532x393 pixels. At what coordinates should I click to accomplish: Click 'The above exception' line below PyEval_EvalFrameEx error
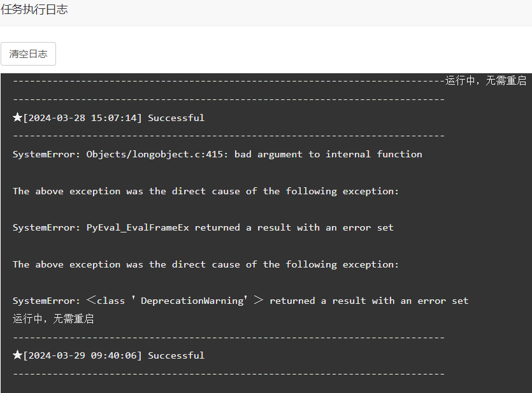click(206, 264)
